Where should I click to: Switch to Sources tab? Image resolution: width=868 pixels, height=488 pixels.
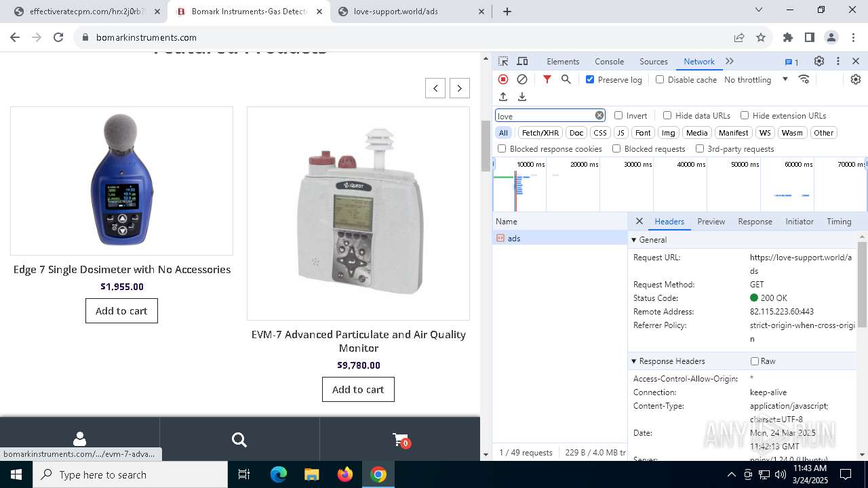654,61
